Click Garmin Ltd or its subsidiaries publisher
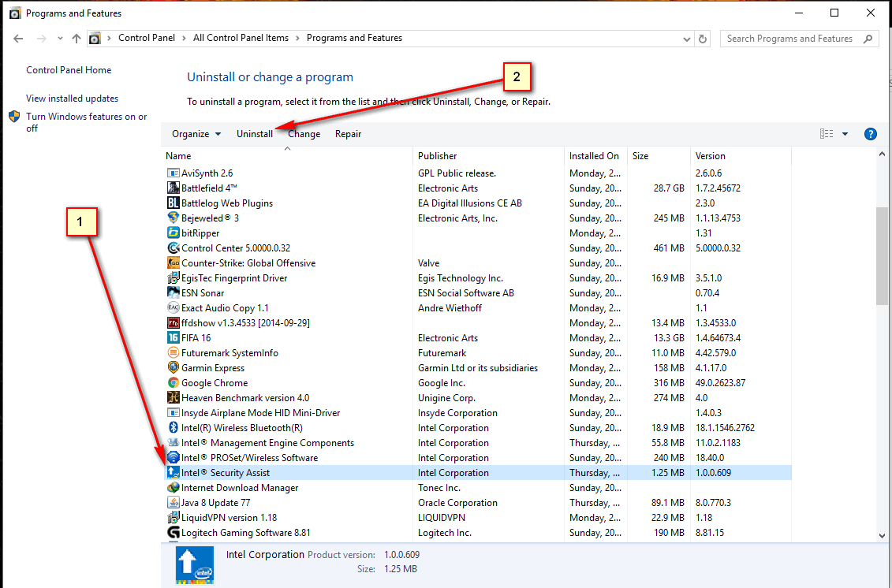This screenshot has width=892, height=588. [478, 368]
